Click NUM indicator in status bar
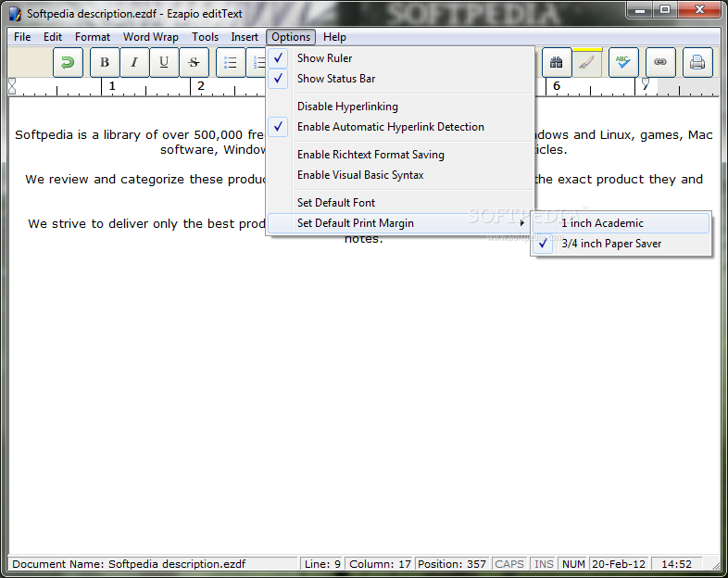728x578 pixels. [x=573, y=564]
